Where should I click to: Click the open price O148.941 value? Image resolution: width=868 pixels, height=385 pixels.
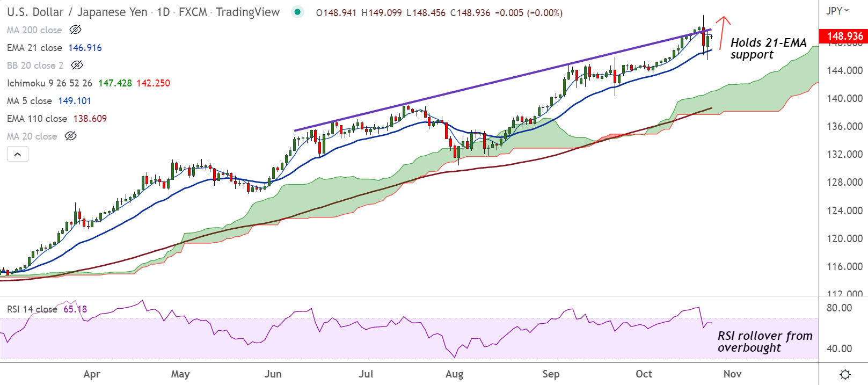[x=336, y=12]
